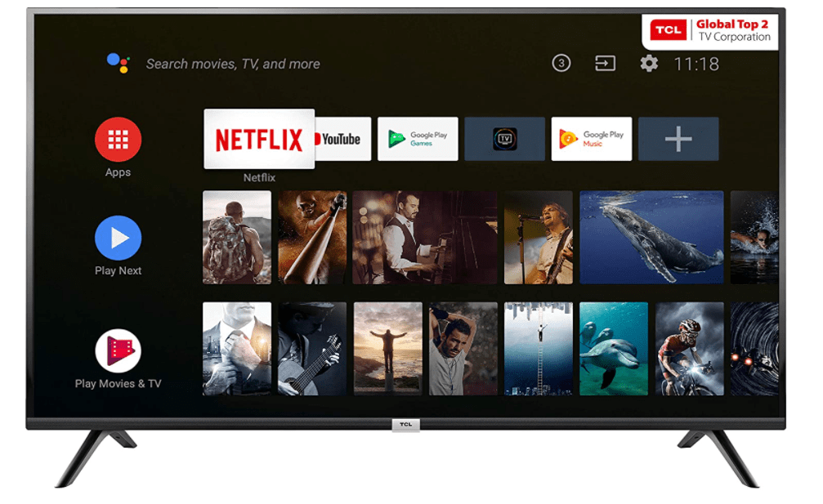Choose the hiker with backpack thumbnail

(x=237, y=238)
